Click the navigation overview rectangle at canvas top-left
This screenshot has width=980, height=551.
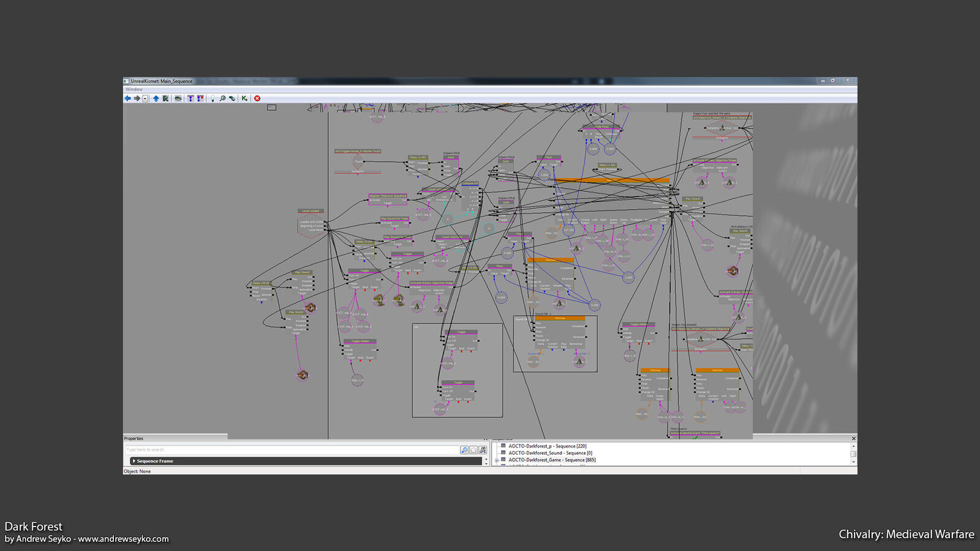272,107
